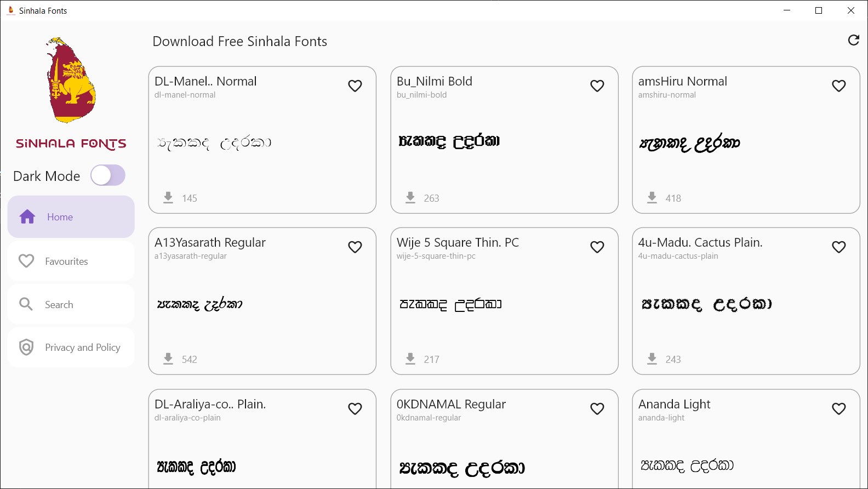868x489 pixels.
Task: Open Privacy and Policy
Action: [71, 348]
